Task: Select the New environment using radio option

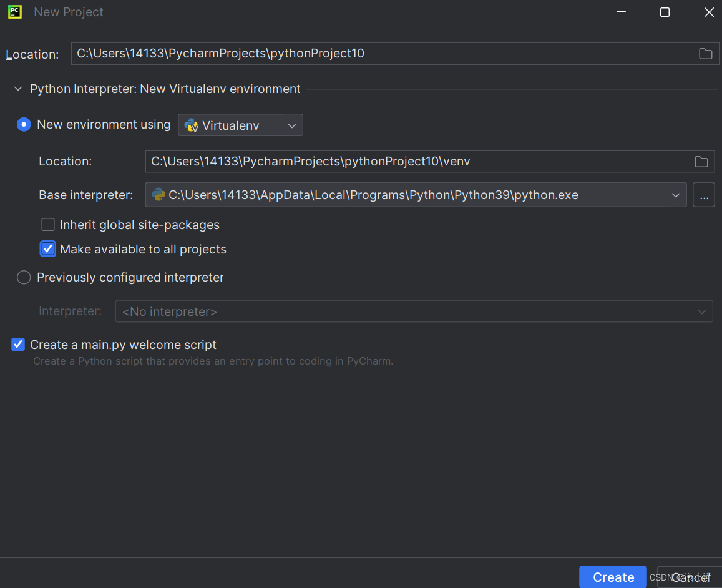Action: pyautogui.click(x=24, y=124)
